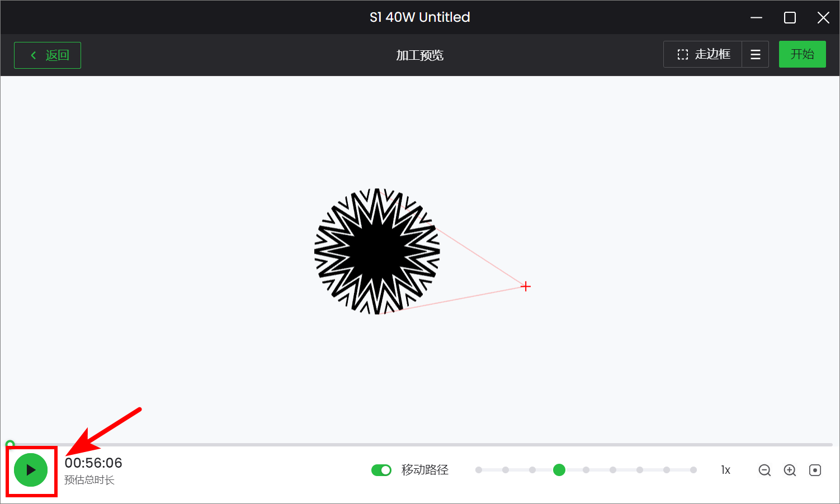840x504 pixels.
Task: Select the speed stop right after the green handle
Action: click(x=586, y=470)
